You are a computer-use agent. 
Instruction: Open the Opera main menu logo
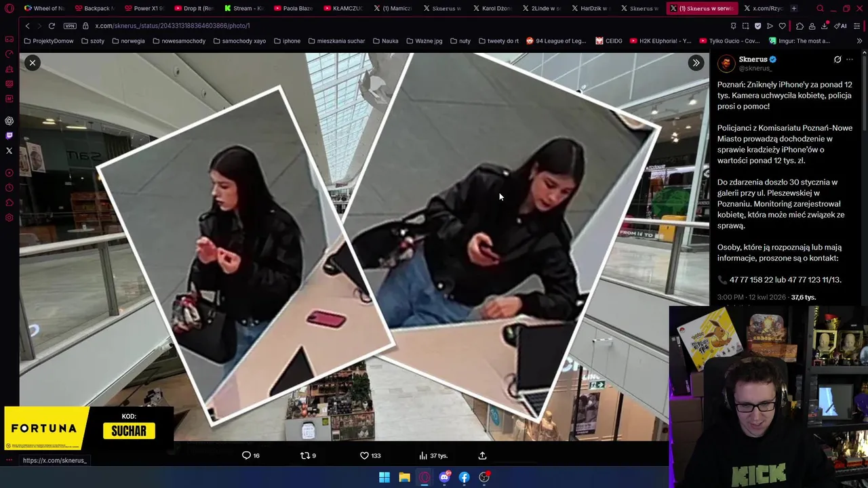pos(9,8)
